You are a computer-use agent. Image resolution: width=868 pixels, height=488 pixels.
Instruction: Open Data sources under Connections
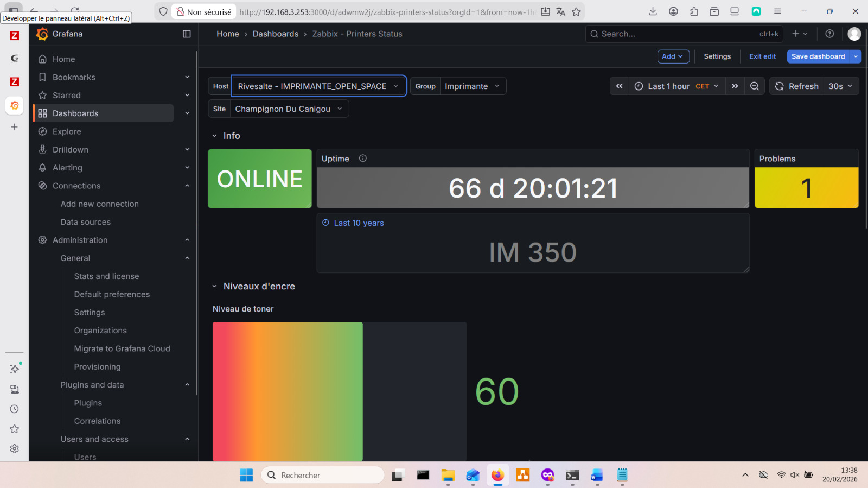(x=86, y=222)
